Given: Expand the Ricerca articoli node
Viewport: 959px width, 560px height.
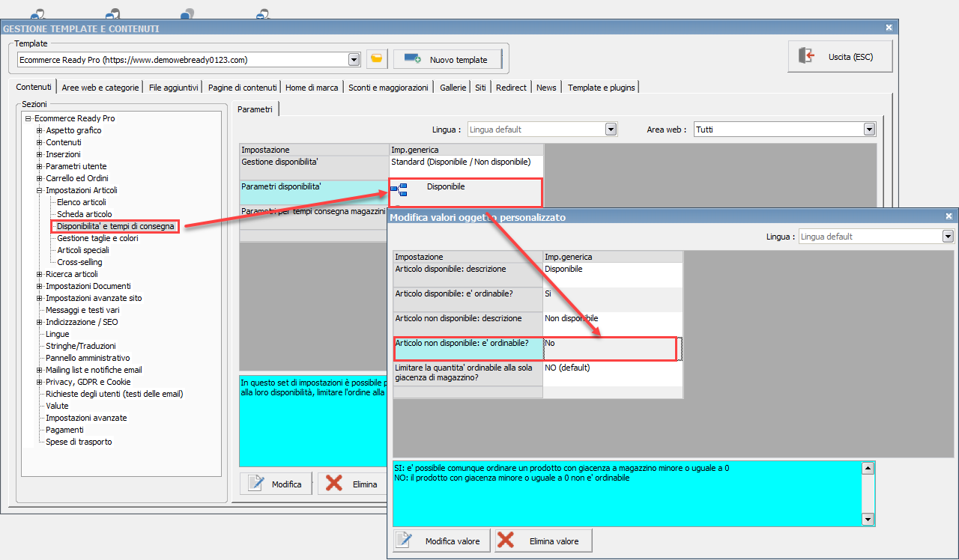Looking at the screenshot, I should (x=40, y=274).
